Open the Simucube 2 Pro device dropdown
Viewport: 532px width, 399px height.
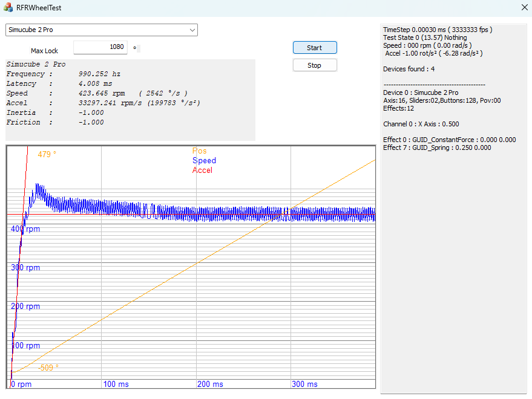tap(102, 30)
